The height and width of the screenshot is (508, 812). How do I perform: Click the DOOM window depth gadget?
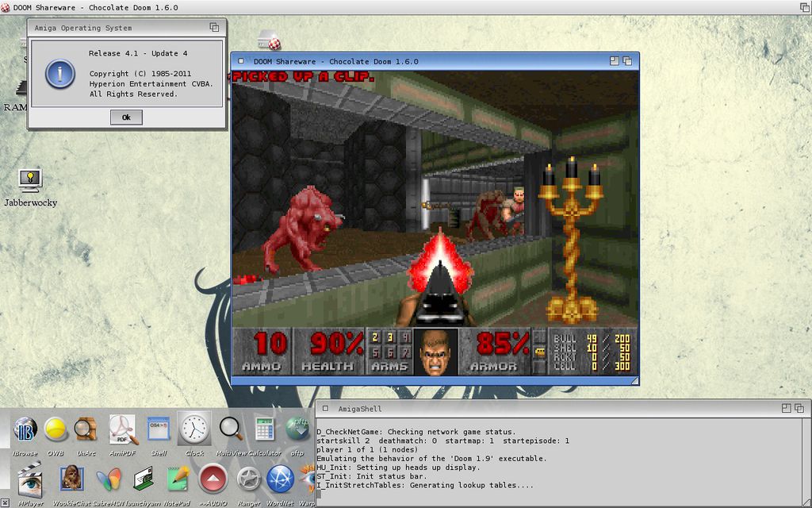tap(627, 61)
